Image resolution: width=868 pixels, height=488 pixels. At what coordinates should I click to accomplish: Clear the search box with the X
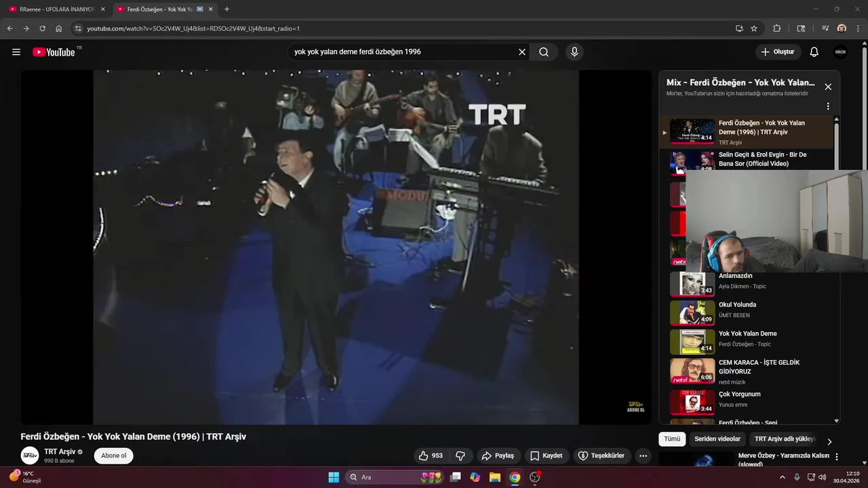pyautogui.click(x=522, y=52)
